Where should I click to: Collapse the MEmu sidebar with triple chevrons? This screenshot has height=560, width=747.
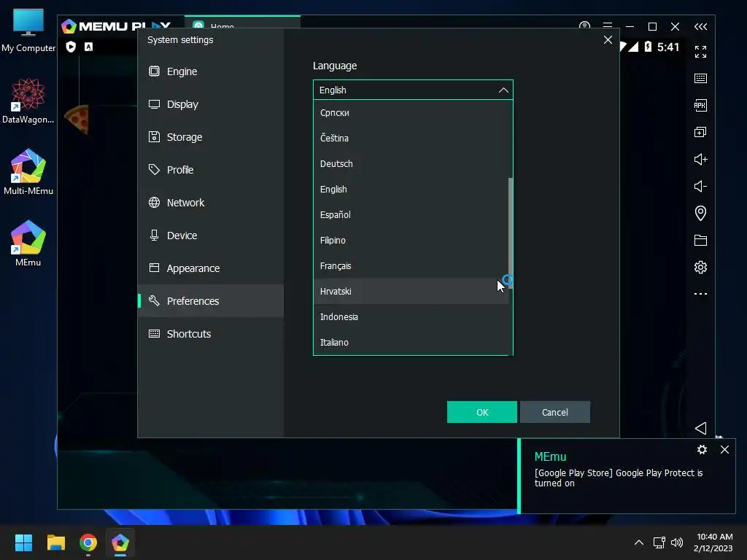pyautogui.click(x=700, y=27)
